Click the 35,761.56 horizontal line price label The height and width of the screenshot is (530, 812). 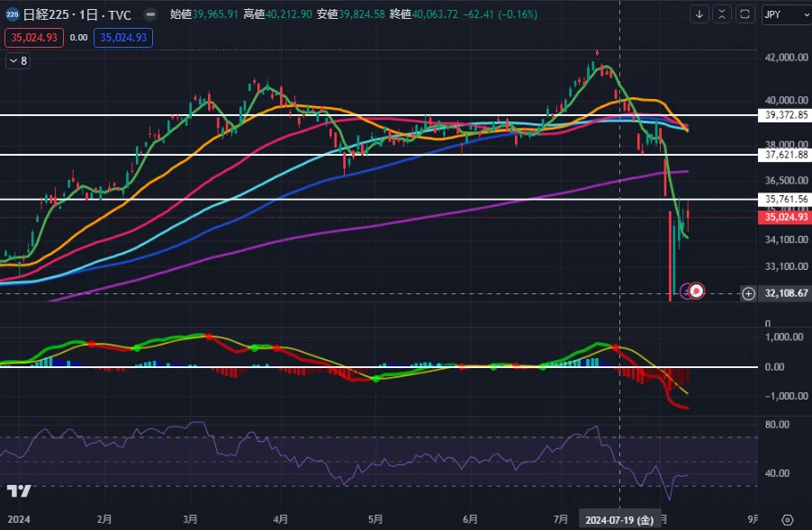(x=786, y=199)
